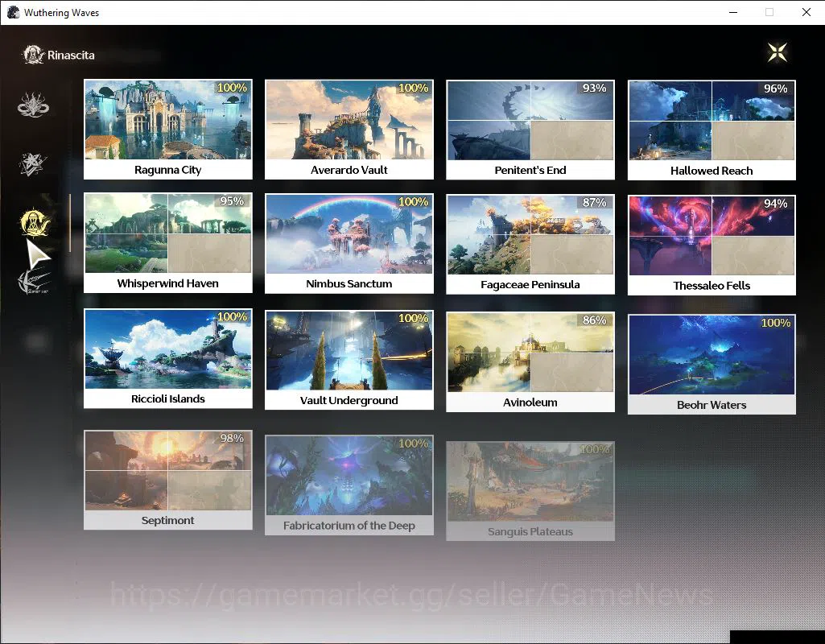Open the Fabricatorium of the Deep card
Screen dimensions: 825x644
point(349,485)
